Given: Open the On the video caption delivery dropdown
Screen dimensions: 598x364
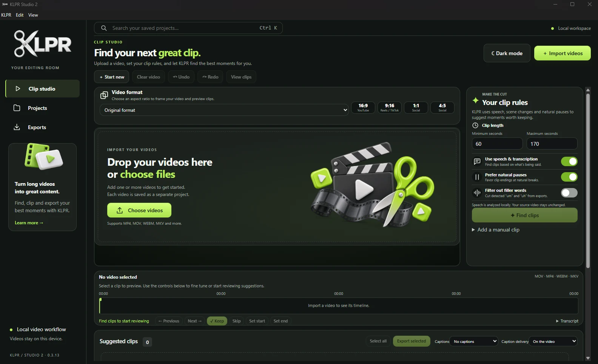Looking at the screenshot, I should click(x=553, y=341).
